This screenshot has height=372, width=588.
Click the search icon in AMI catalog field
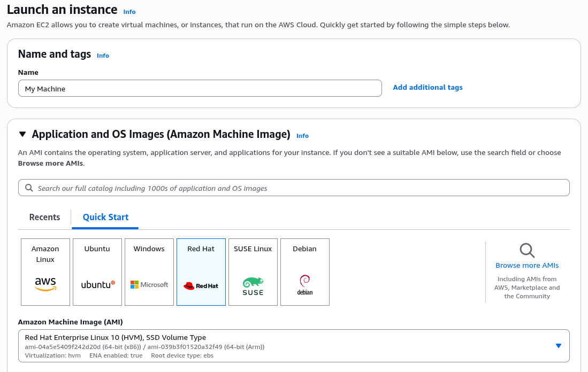click(x=29, y=188)
